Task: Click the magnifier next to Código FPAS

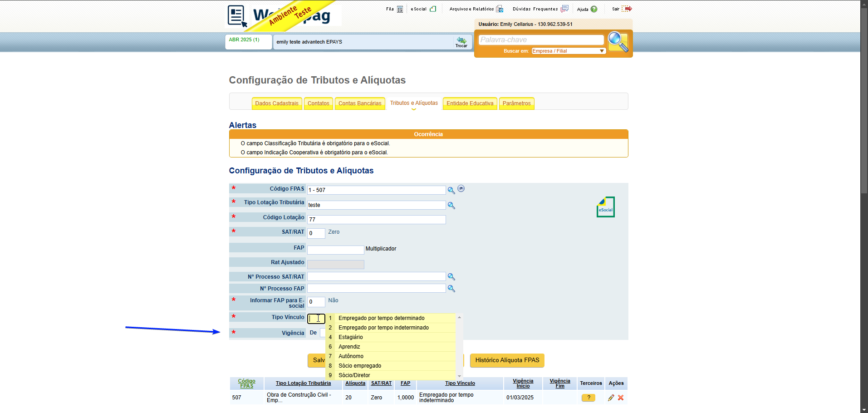Action: [x=451, y=190]
